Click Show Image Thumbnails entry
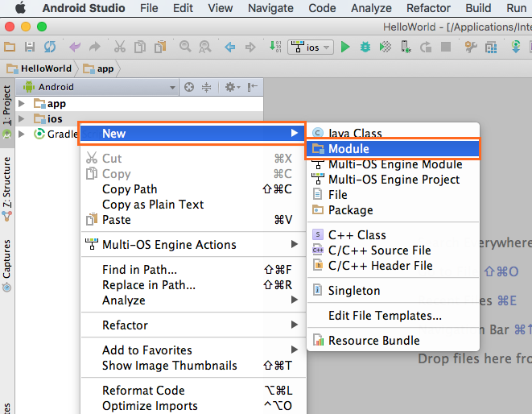The height and width of the screenshot is (414, 532). 193,366
